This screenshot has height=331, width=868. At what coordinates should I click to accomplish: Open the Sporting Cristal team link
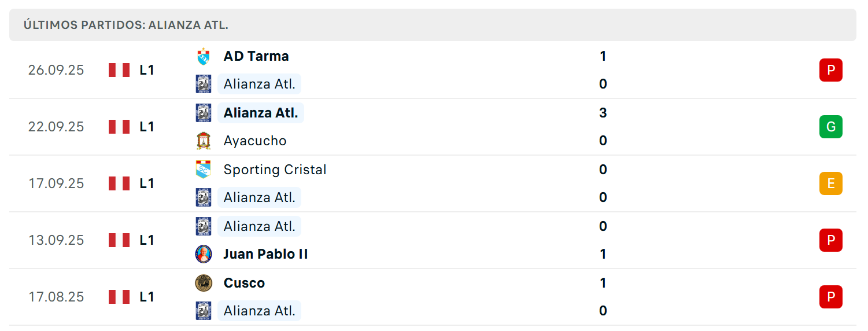(275, 170)
